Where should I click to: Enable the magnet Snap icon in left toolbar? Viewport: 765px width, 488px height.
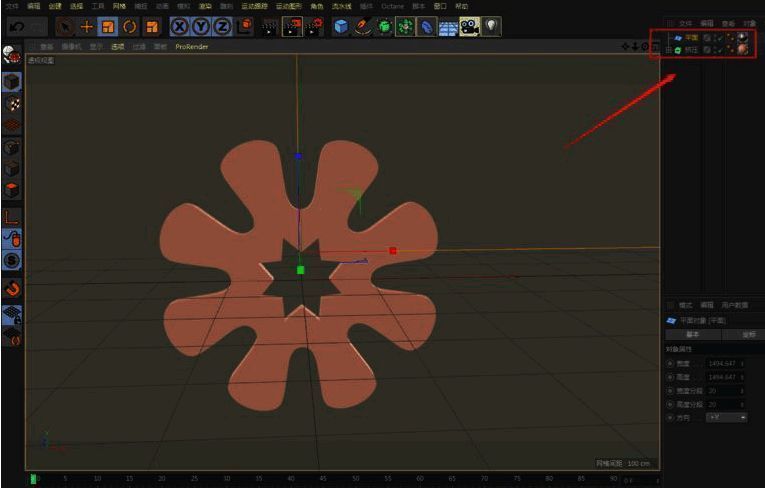pos(13,289)
